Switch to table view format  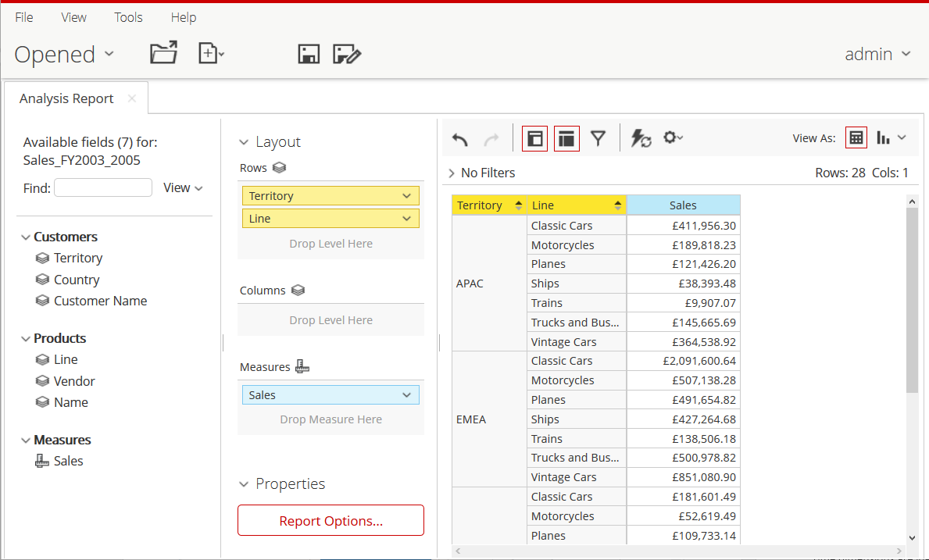[x=856, y=137]
